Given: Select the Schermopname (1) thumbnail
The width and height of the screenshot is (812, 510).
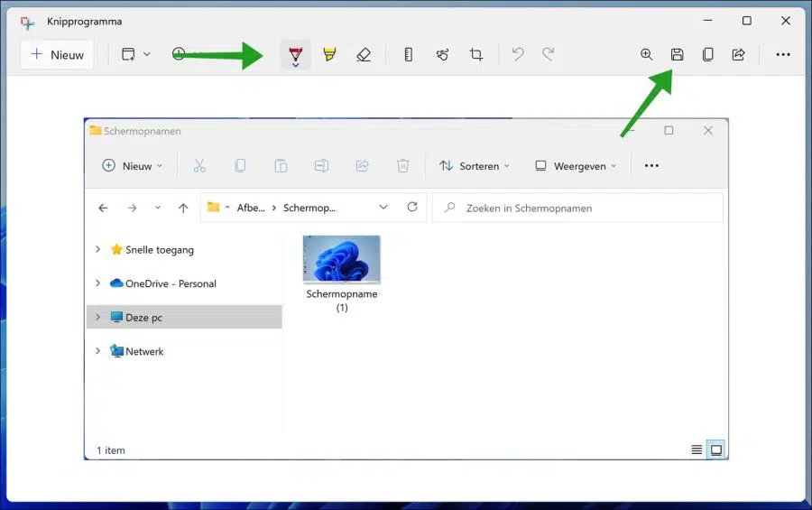Looking at the screenshot, I should pos(342,260).
